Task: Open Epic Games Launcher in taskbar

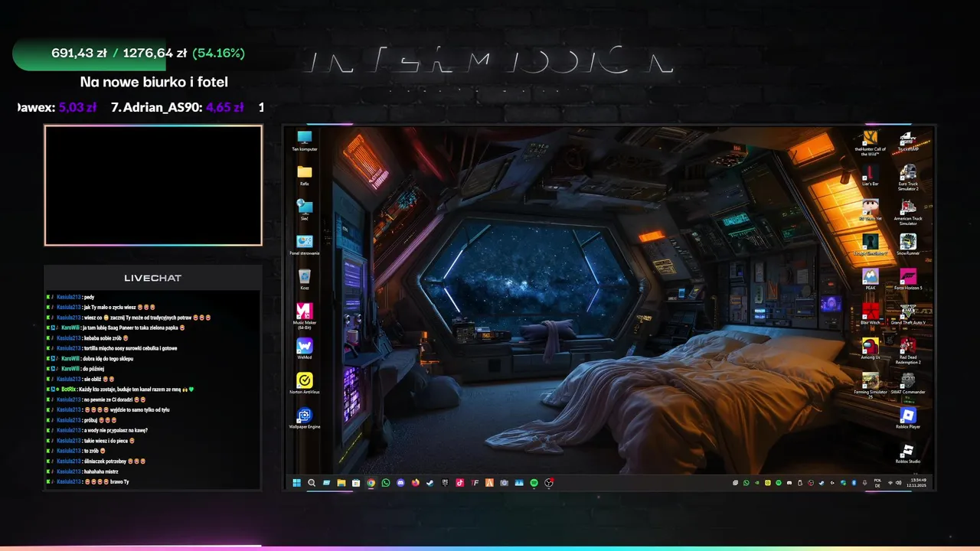Action: pos(445,483)
